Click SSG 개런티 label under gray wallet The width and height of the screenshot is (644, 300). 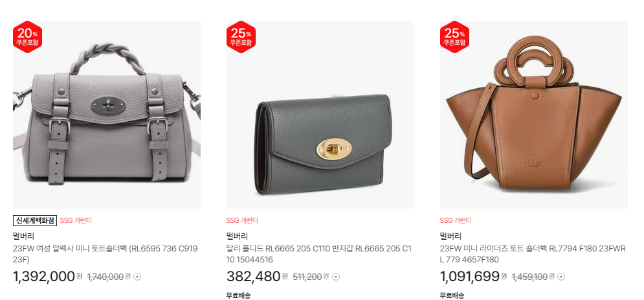(x=242, y=221)
